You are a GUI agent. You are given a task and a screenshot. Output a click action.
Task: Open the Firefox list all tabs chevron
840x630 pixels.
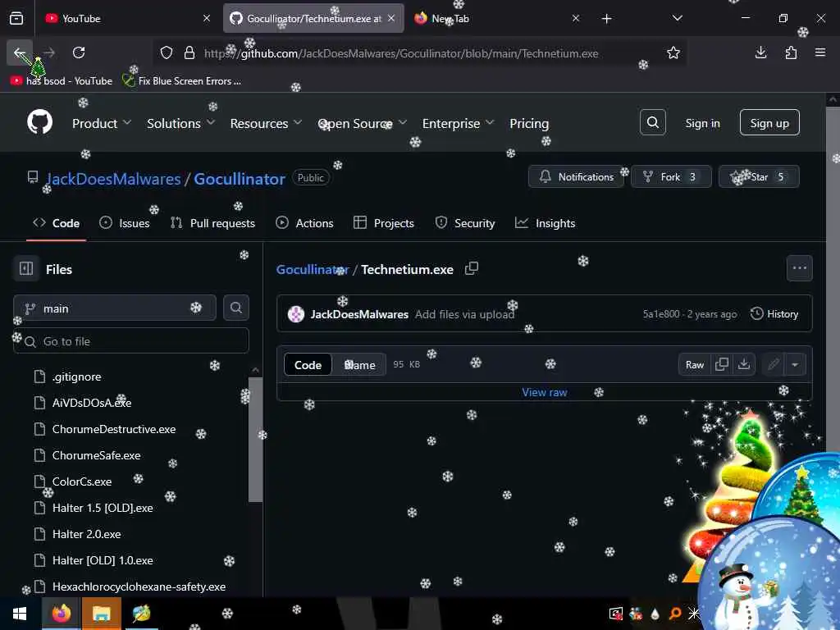tap(677, 18)
